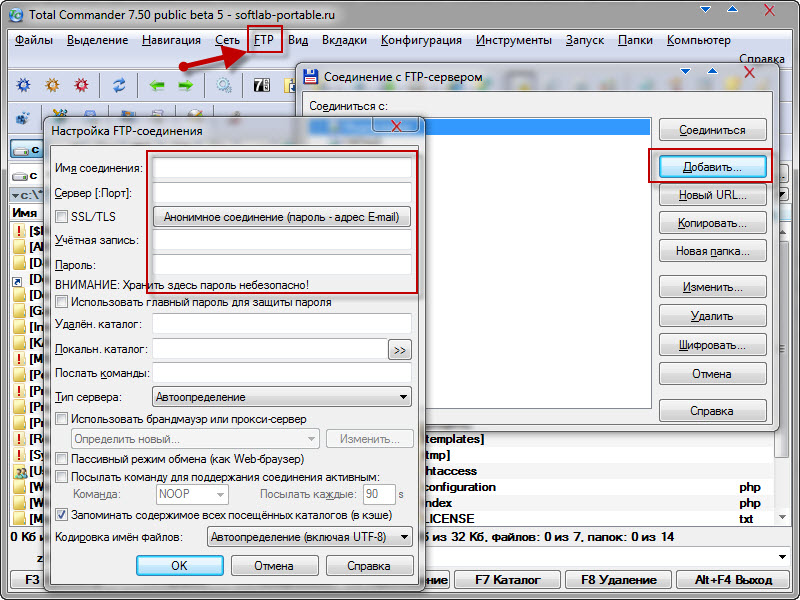This screenshot has height=600, width=800.
Task: Click the Шифровать... button
Action: point(713,345)
